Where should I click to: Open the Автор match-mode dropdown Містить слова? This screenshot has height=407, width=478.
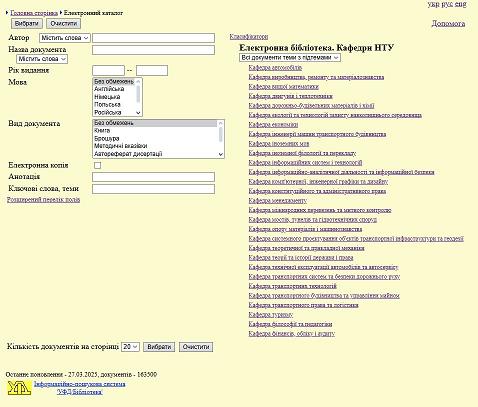(x=65, y=38)
